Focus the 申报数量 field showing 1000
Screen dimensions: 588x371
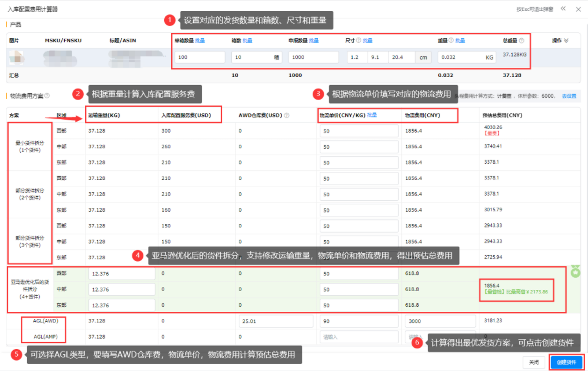pyautogui.click(x=313, y=57)
